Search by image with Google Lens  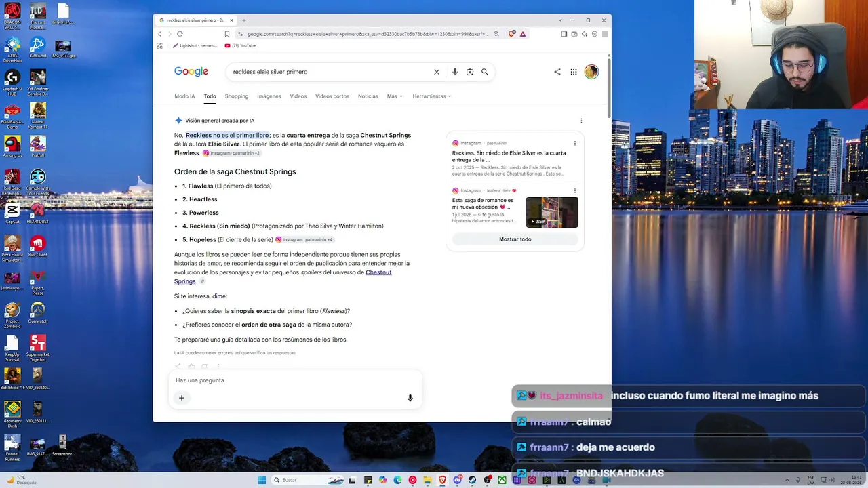point(470,72)
